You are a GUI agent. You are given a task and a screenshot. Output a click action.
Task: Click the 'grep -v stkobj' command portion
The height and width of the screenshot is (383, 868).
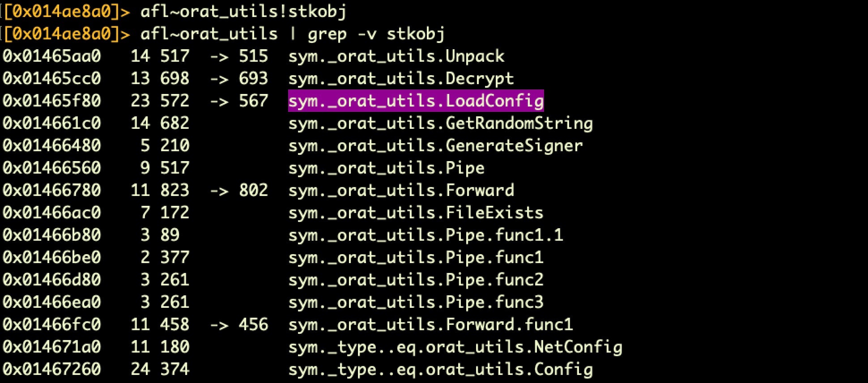tap(376, 34)
